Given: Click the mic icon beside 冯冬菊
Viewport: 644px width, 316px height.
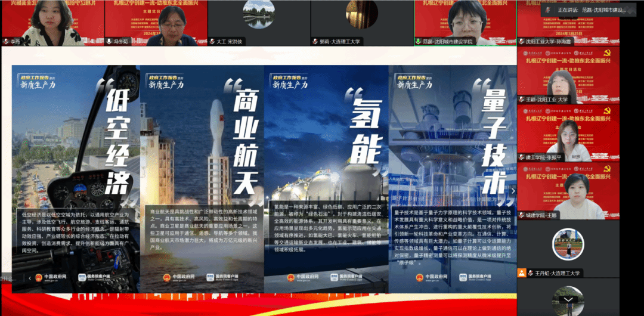Looking at the screenshot, I should click(x=109, y=42).
